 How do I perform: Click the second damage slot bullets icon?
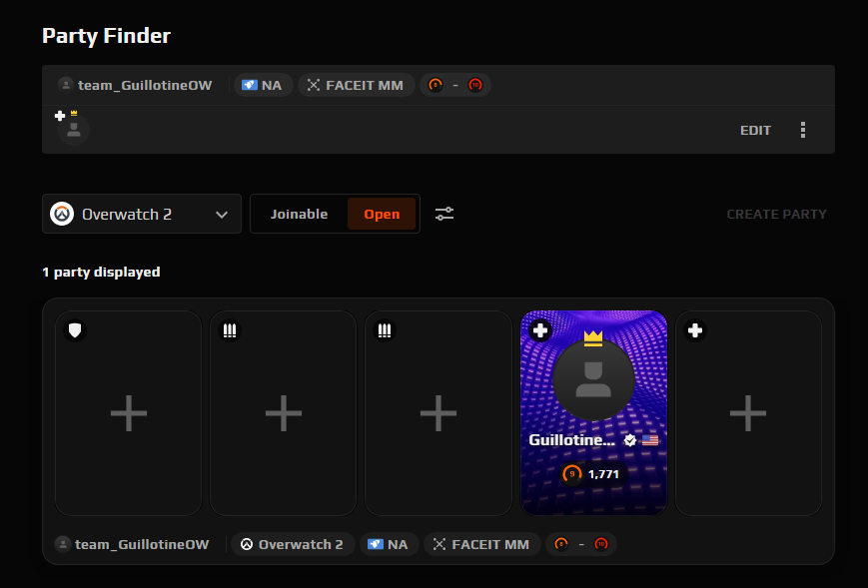[385, 330]
